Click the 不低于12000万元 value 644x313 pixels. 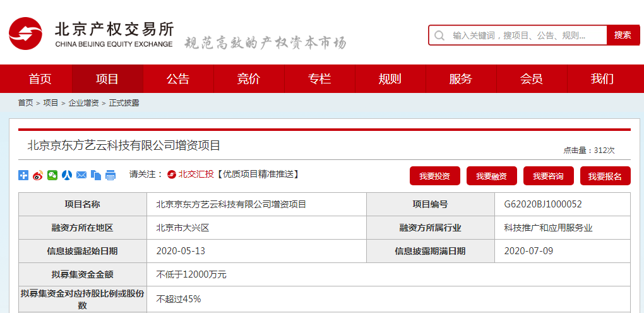(191, 274)
